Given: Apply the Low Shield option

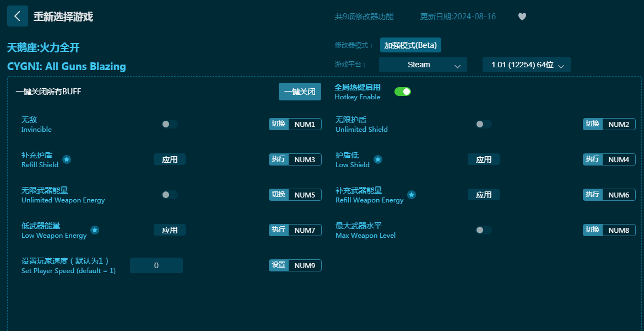Looking at the screenshot, I should tap(484, 159).
